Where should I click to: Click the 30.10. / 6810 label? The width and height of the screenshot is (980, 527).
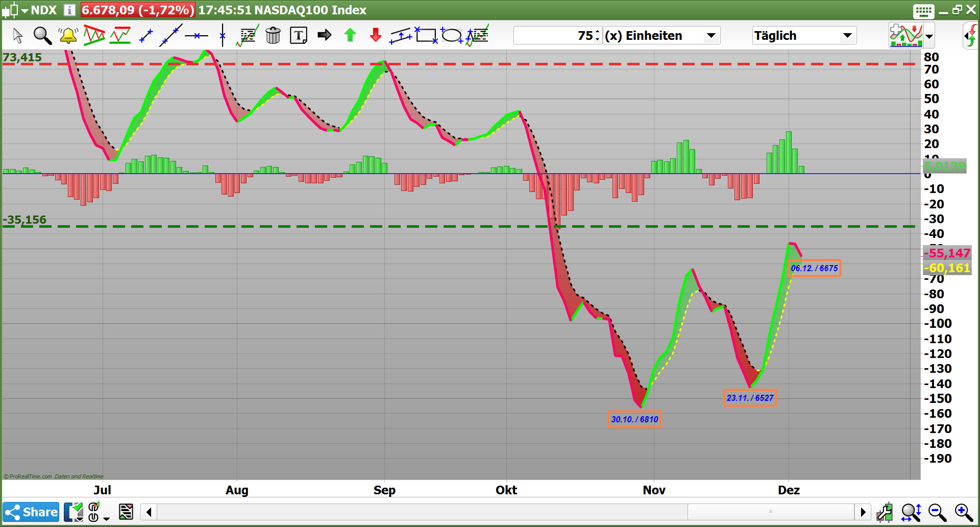(x=634, y=419)
